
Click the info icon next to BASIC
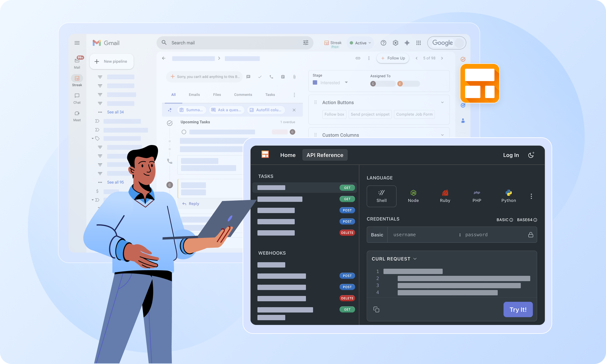(x=511, y=220)
